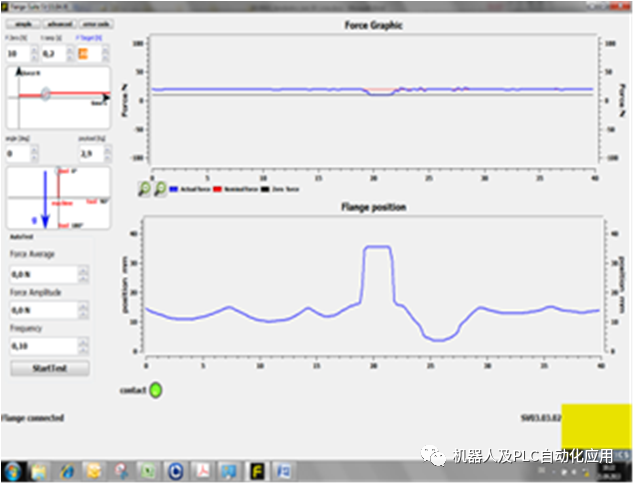
Task: Click the 'Force Amplitude' label
Action: [36, 292]
